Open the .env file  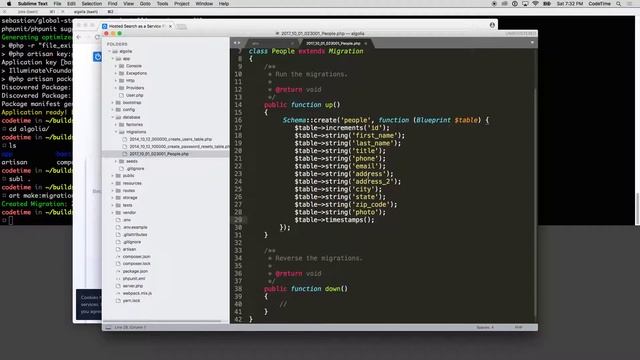tap(127, 220)
